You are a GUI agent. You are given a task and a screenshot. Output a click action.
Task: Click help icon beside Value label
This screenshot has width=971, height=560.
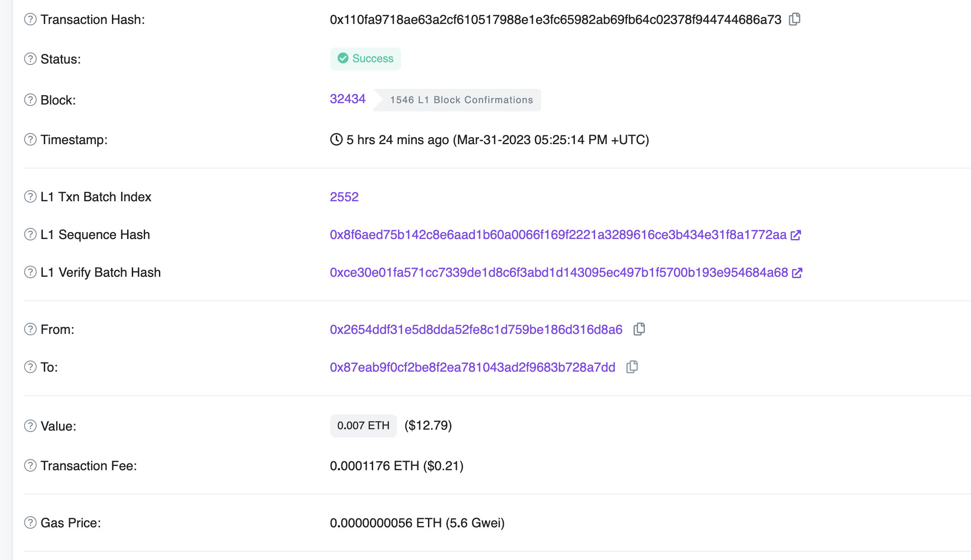(30, 426)
